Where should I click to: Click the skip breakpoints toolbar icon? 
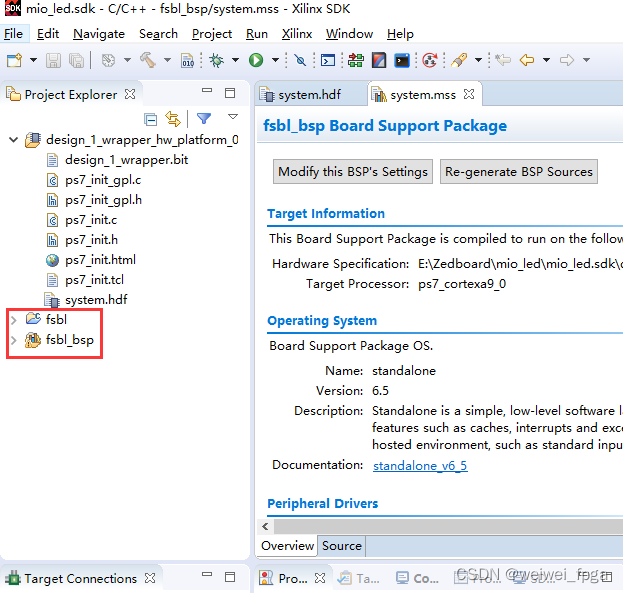pyautogui.click(x=300, y=60)
